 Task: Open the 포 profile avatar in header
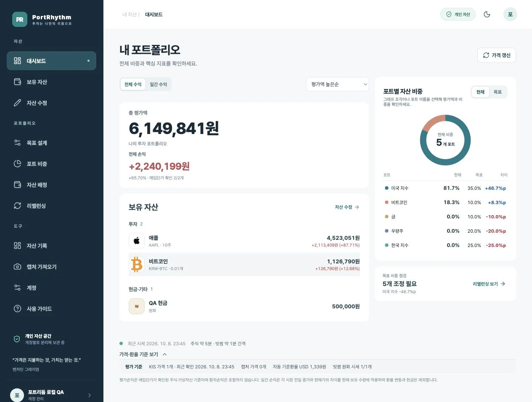[510, 14]
